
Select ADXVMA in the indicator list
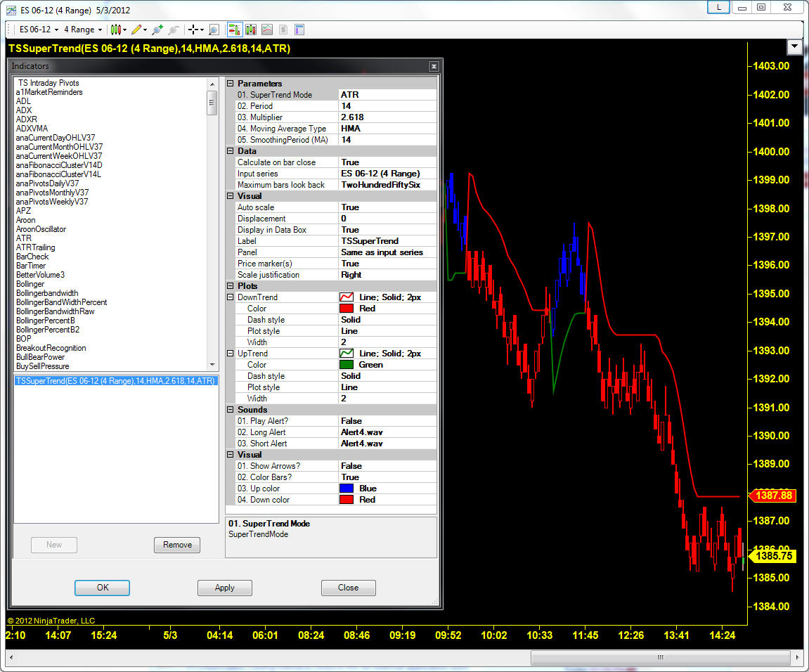(32, 129)
